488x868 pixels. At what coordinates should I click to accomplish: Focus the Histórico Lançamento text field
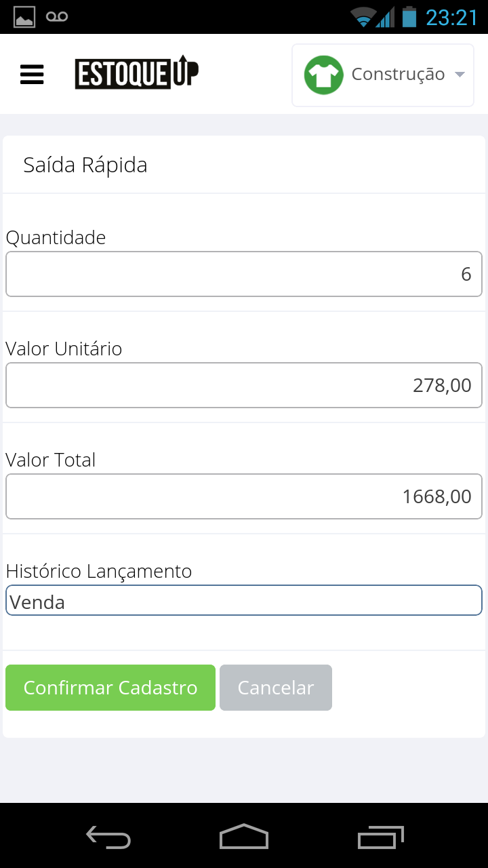[x=244, y=601]
